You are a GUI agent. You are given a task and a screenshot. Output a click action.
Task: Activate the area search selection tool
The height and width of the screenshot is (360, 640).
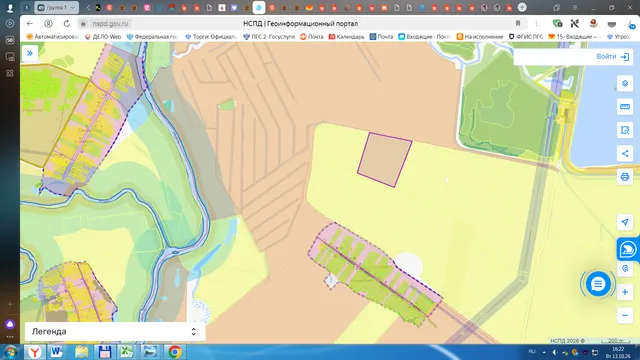click(x=624, y=130)
